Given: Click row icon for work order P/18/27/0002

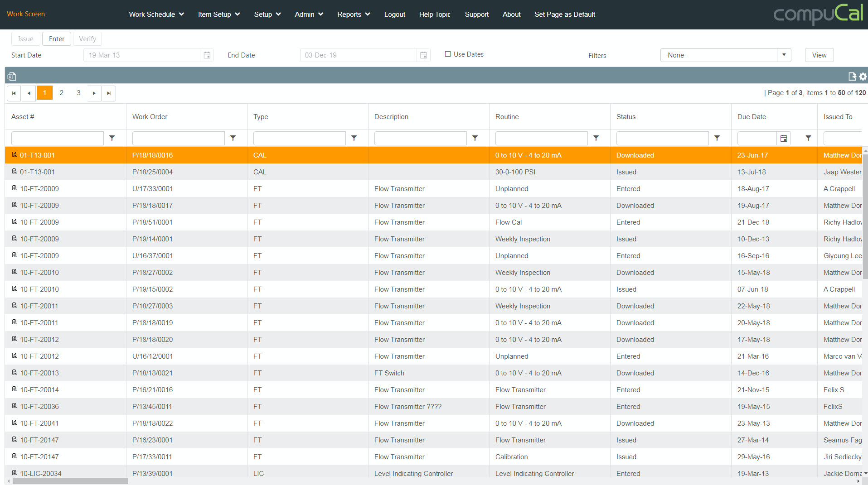Looking at the screenshot, I should coord(15,272).
